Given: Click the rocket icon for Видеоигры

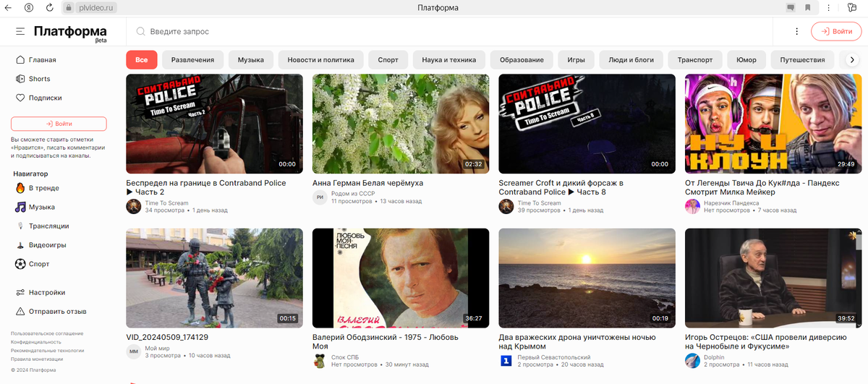Looking at the screenshot, I should [21, 245].
